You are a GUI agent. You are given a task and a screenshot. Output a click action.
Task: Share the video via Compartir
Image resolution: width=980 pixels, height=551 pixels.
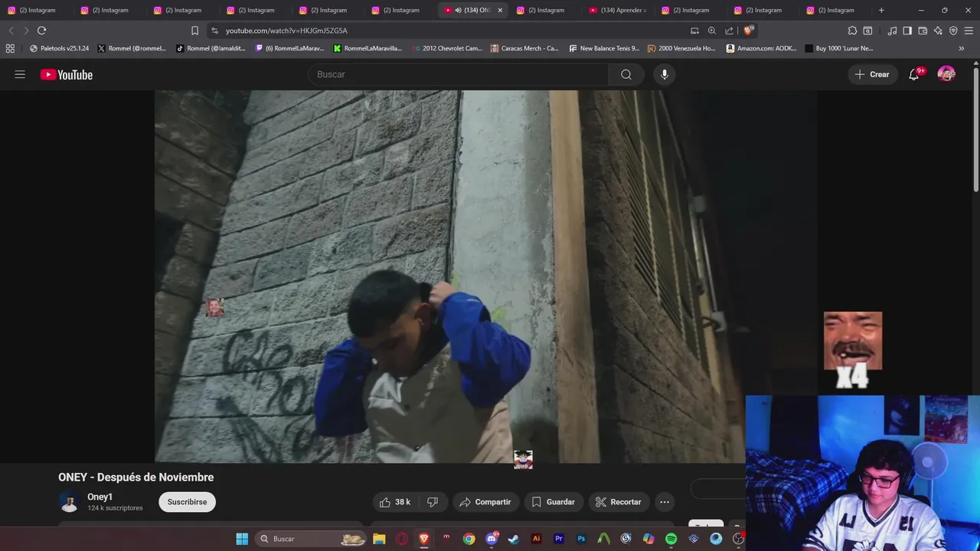(x=485, y=502)
